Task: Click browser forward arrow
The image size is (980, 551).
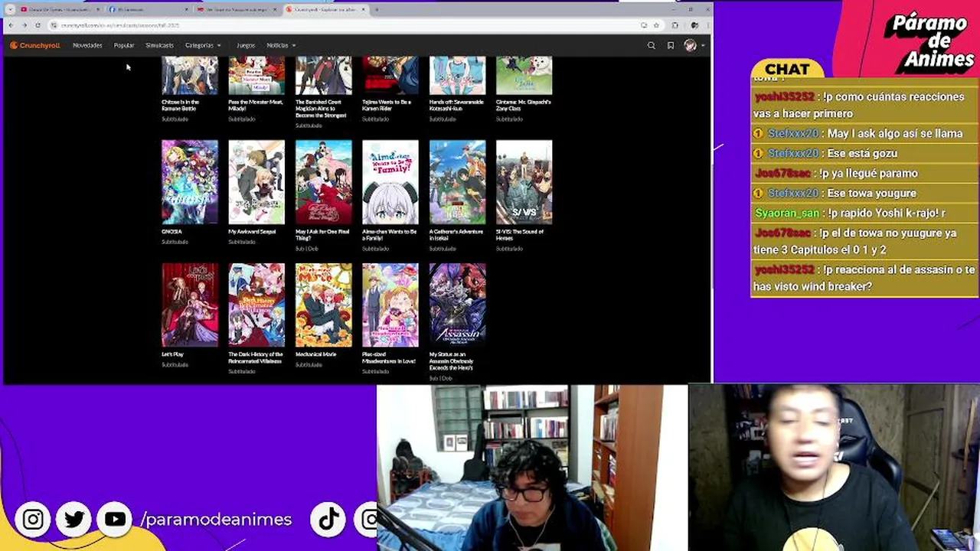Action: pyautogui.click(x=24, y=25)
